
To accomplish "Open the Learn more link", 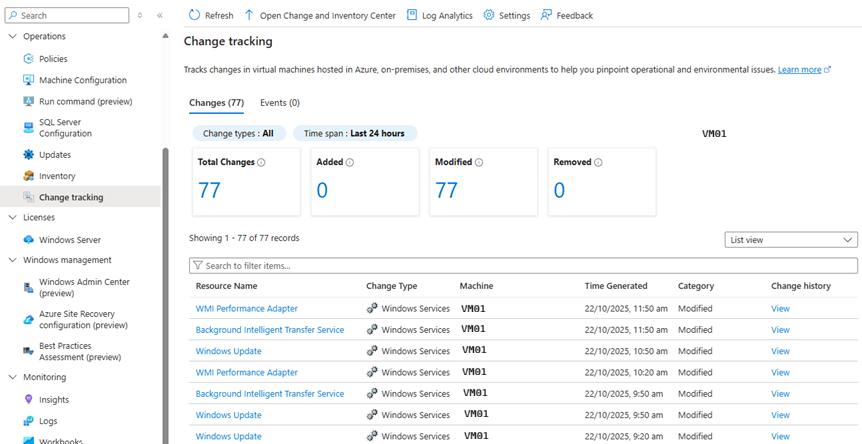I will click(804, 70).
